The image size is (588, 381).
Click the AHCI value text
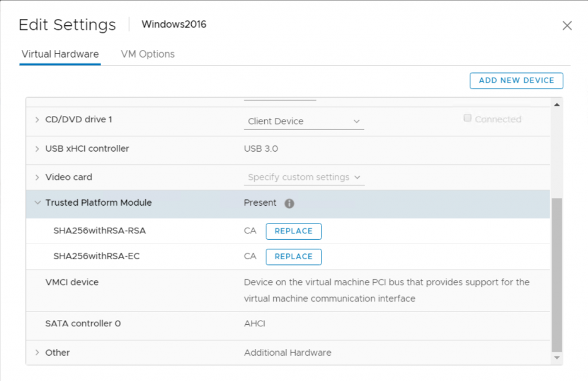(254, 324)
